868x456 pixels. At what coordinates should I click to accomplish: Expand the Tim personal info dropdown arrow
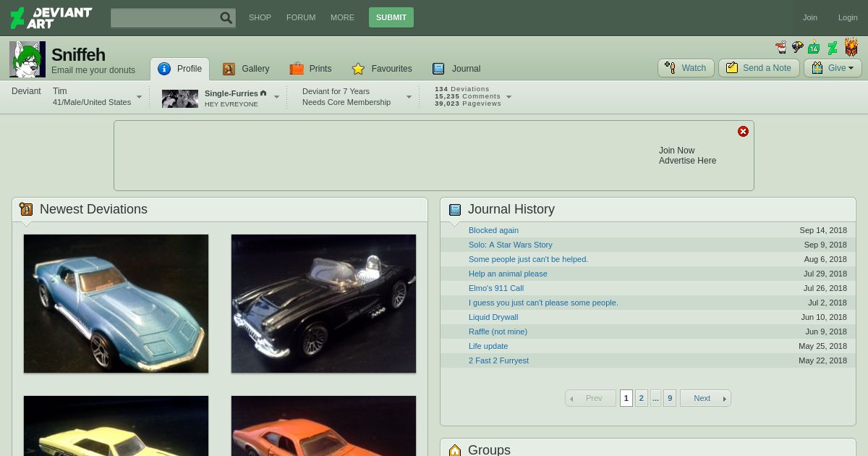coord(140,97)
